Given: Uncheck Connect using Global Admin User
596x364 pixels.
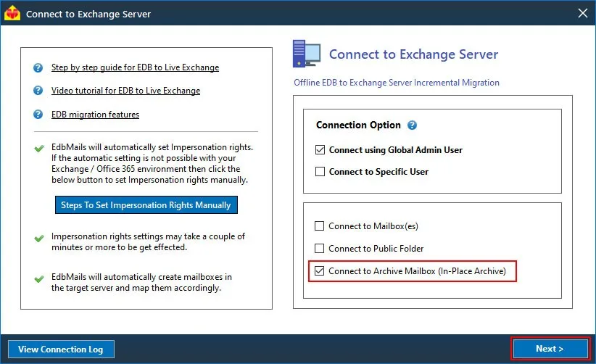Looking at the screenshot, I should [320, 149].
